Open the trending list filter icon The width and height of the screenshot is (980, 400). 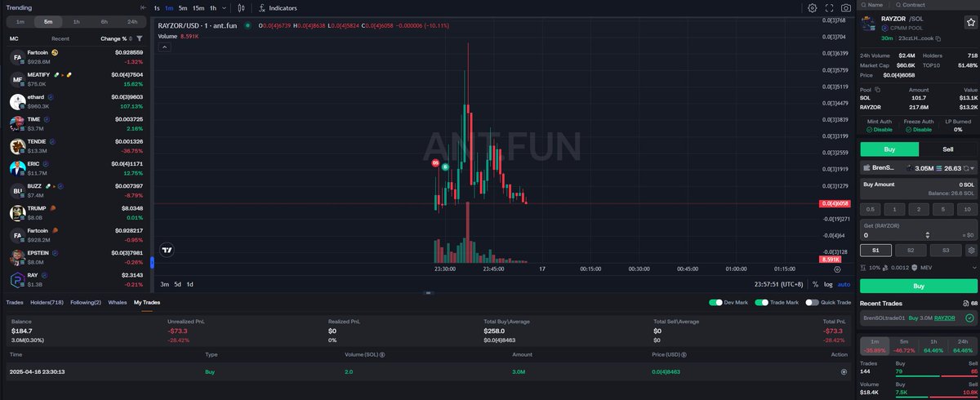coord(140,38)
